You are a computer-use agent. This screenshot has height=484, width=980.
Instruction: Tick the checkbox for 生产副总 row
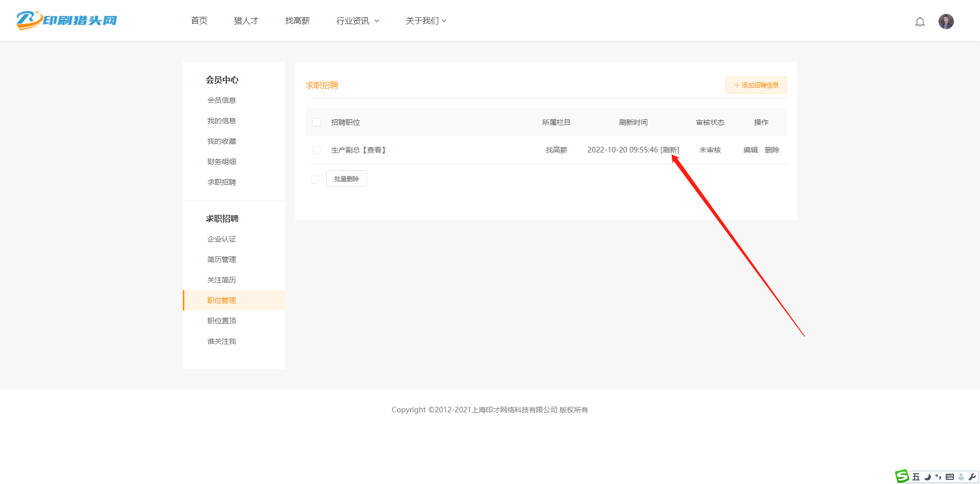click(316, 150)
